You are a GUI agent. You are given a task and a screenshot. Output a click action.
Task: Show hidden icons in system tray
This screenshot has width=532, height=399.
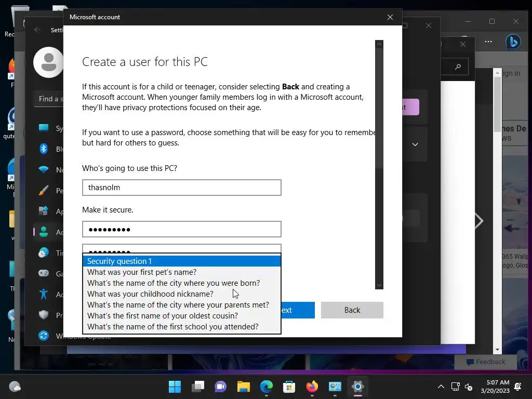click(x=441, y=387)
